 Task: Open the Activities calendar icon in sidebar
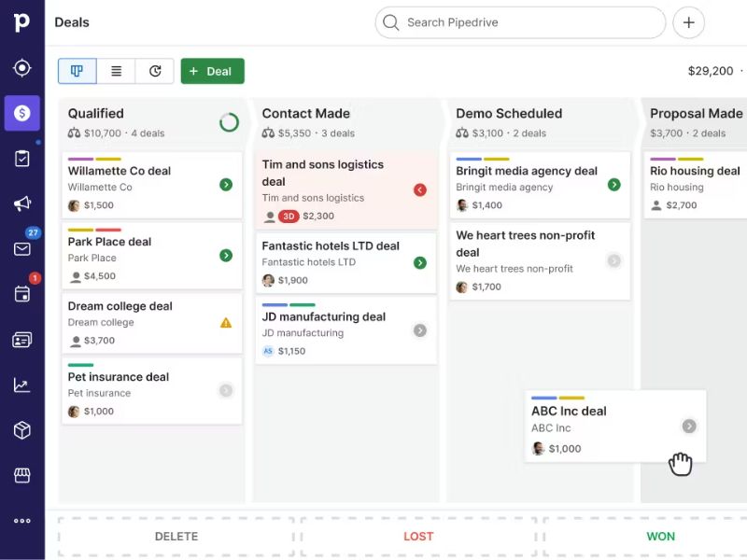(21, 294)
